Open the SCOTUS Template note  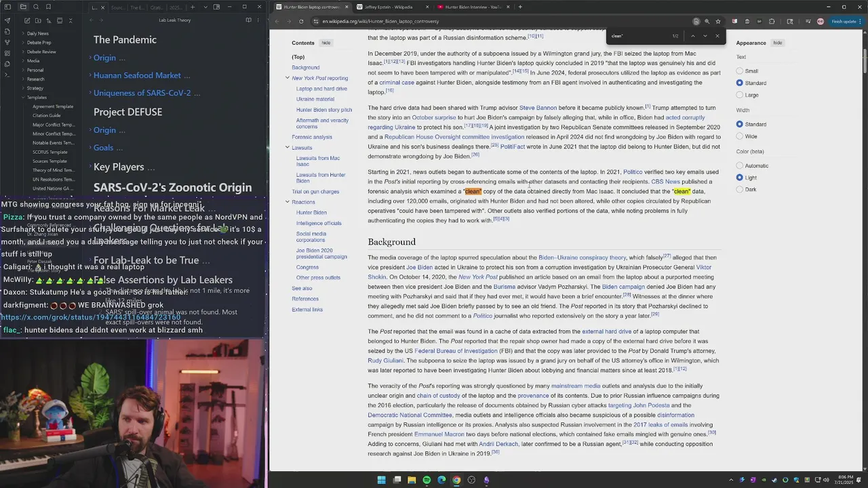tap(50, 152)
